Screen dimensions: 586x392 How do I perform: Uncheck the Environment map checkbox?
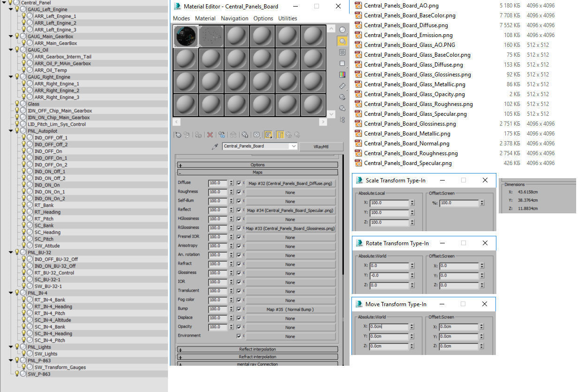point(239,336)
